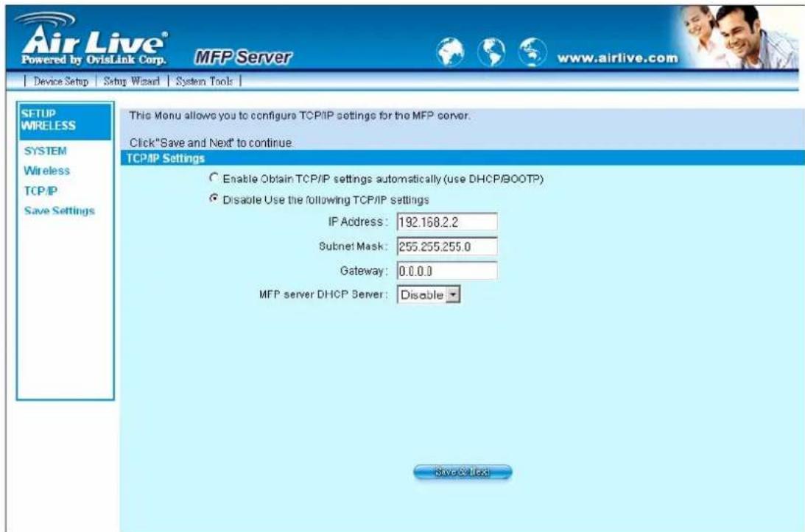
Task: Click the Save & Next button
Action: point(463,472)
